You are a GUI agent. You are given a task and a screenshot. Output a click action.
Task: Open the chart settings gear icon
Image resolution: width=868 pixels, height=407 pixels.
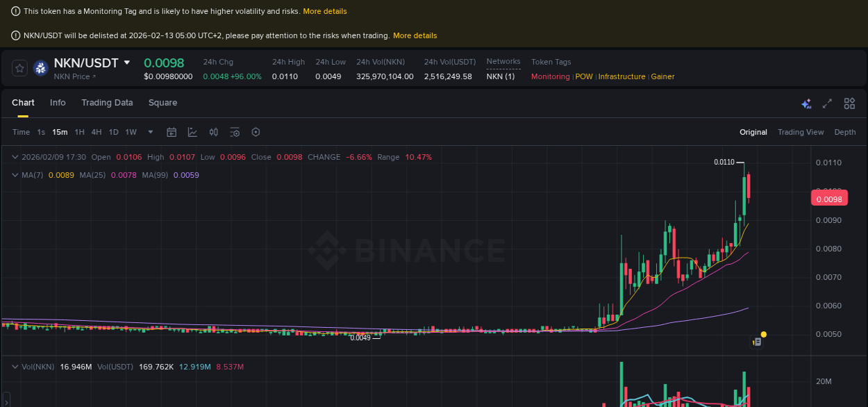coord(256,132)
